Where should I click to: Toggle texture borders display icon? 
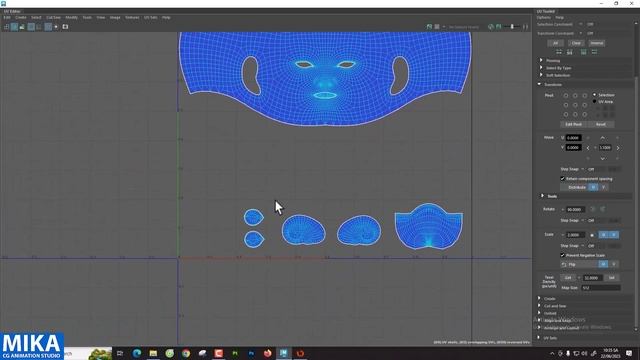click(x=31, y=27)
